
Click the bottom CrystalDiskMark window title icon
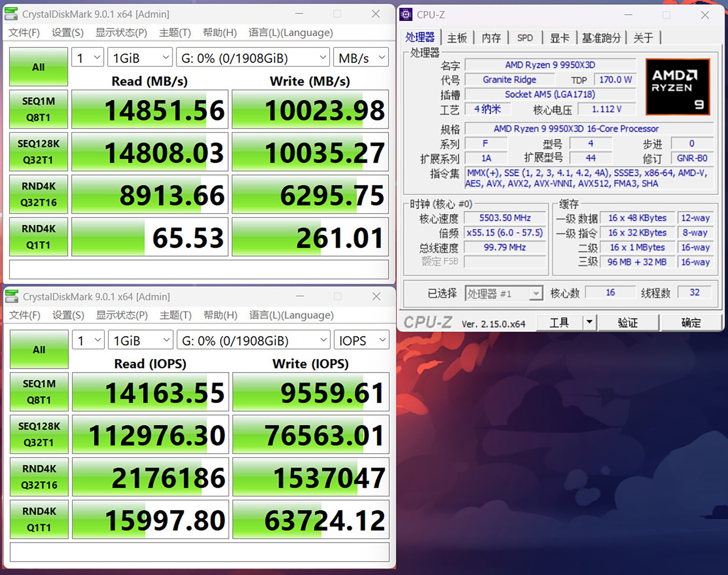(12, 296)
